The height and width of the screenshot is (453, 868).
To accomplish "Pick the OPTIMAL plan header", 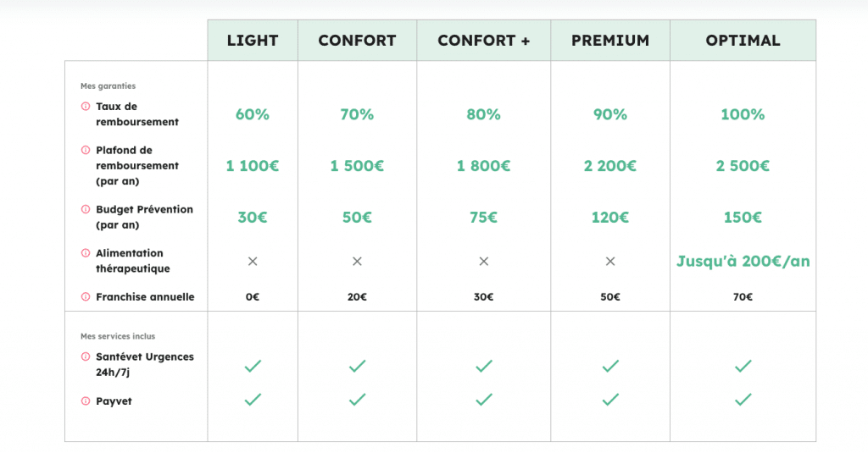I will click(743, 41).
